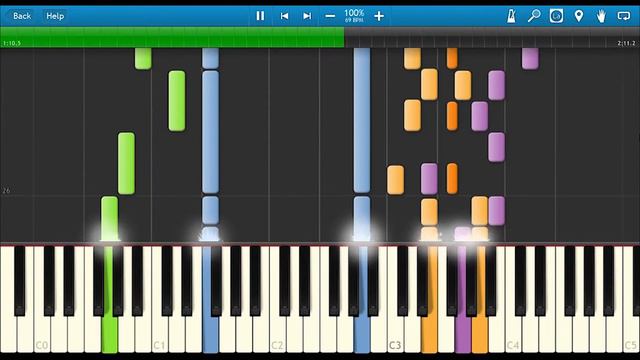Skip forward with the next button
This screenshot has width=640, height=360.
click(307, 16)
